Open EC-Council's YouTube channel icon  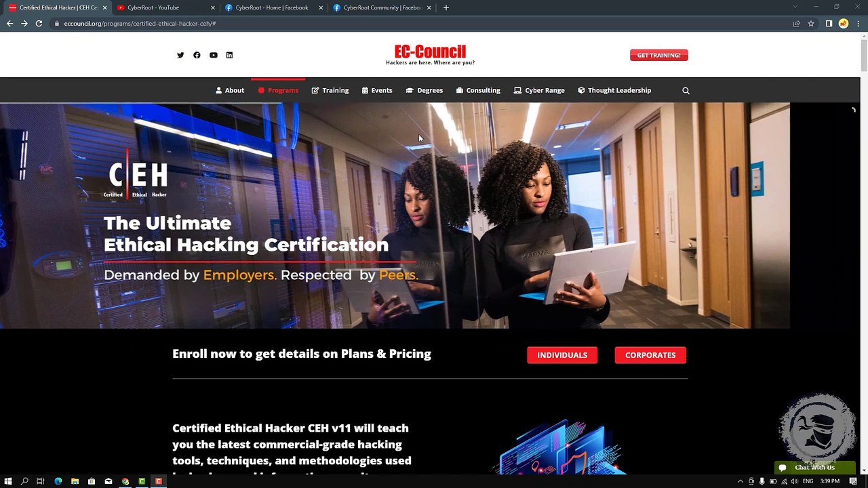214,55
